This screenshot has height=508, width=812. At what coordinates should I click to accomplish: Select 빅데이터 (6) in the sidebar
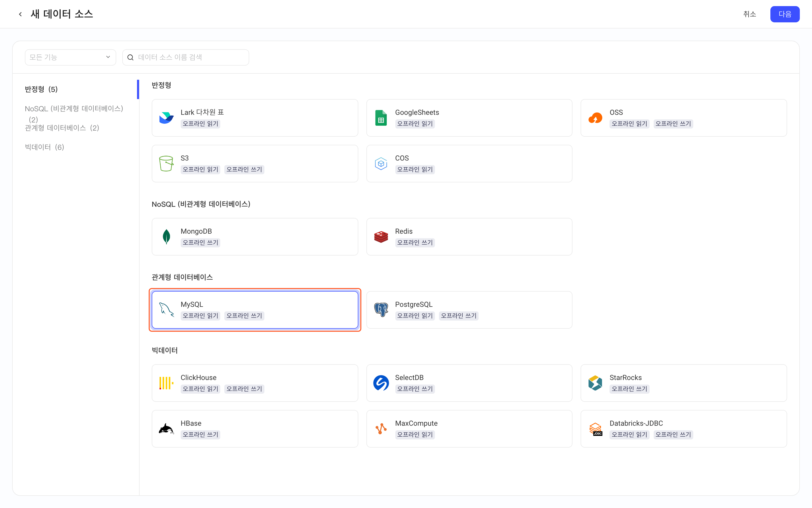[45, 147]
